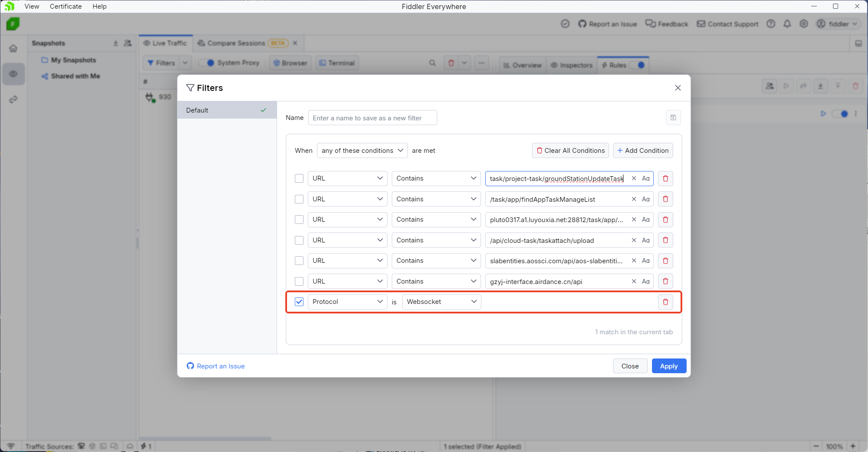The image size is (868, 452).
Task: Enable the taskattach/upload URL condition checkbox
Action: (299, 240)
